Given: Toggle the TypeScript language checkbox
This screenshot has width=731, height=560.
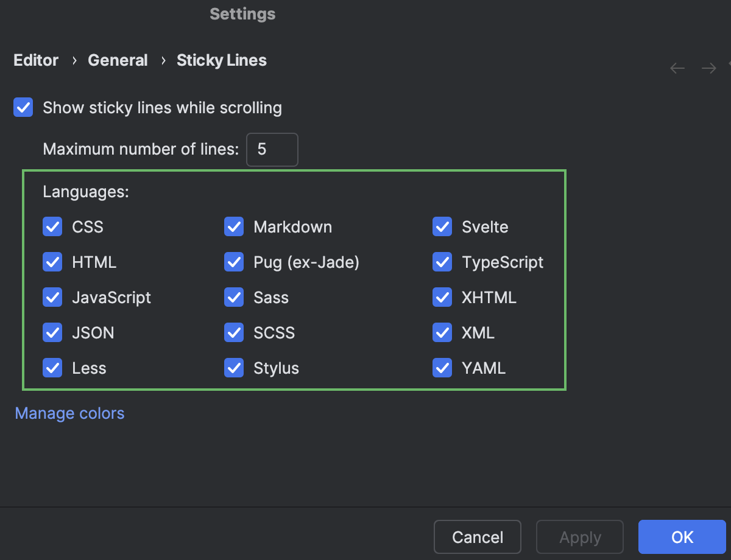Looking at the screenshot, I should click(x=442, y=262).
